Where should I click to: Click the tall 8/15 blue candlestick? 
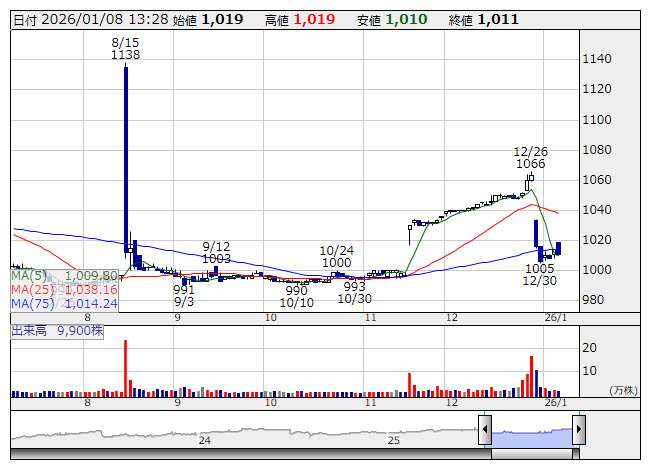point(126,160)
